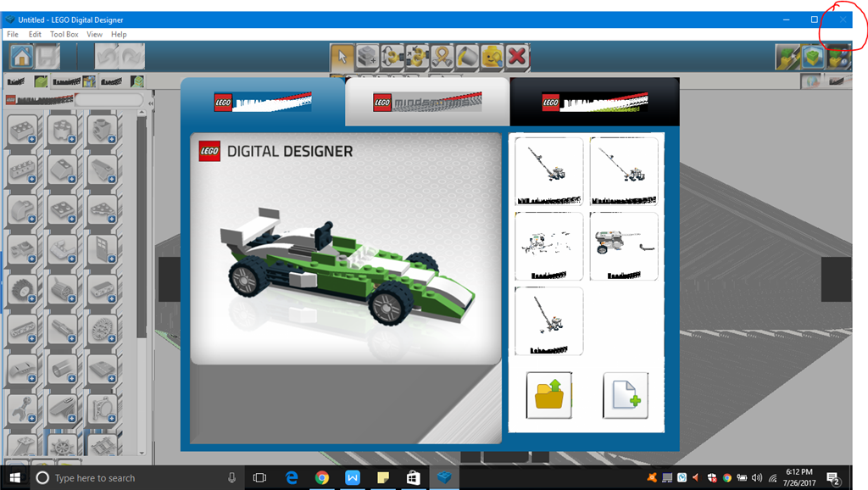Click the brick search input field
This screenshot has width=868, height=490.
(109, 100)
